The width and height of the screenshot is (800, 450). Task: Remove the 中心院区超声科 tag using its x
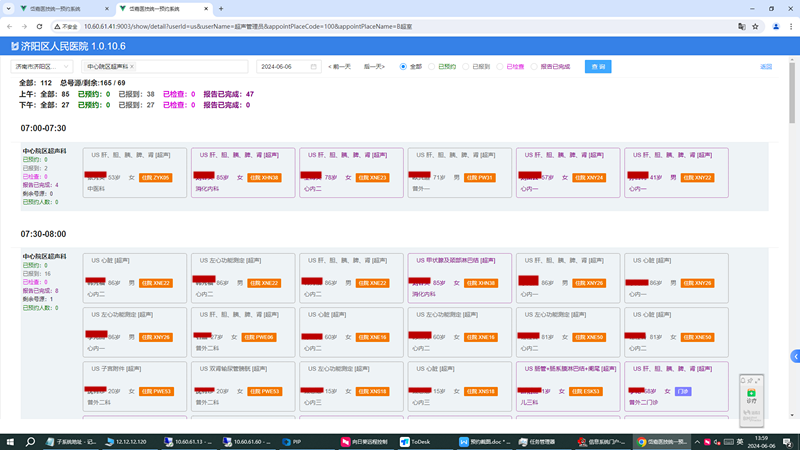pos(132,67)
